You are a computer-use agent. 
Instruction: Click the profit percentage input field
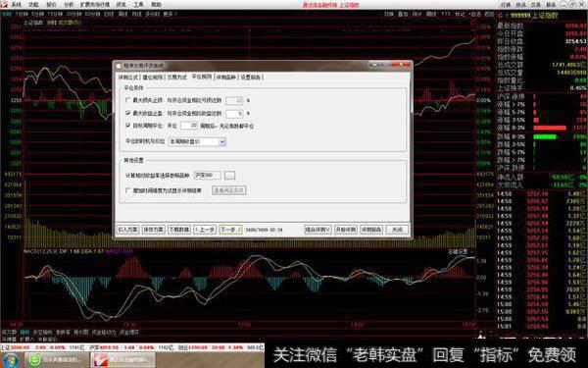click(235, 113)
